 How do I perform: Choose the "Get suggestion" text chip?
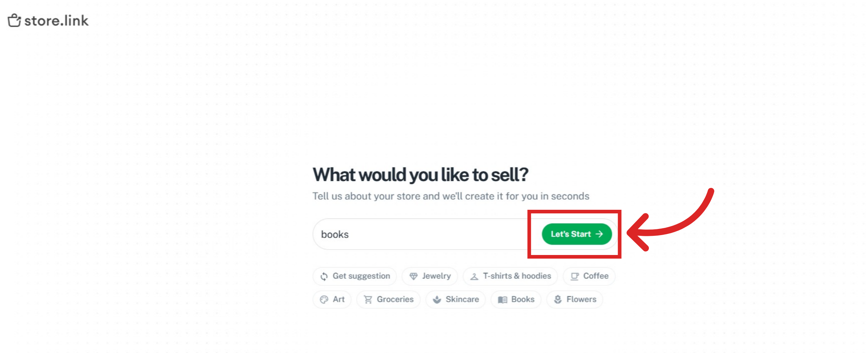(361, 276)
